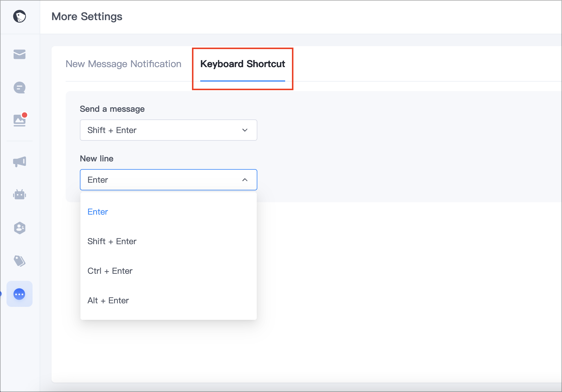This screenshot has width=562, height=392.
Task: Select Shift + Enter for new line
Action: pyautogui.click(x=112, y=241)
